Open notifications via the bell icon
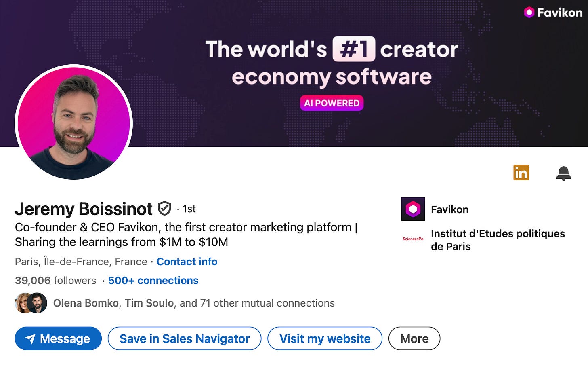Viewport: 588px width, 368px height. tap(564, 173)
